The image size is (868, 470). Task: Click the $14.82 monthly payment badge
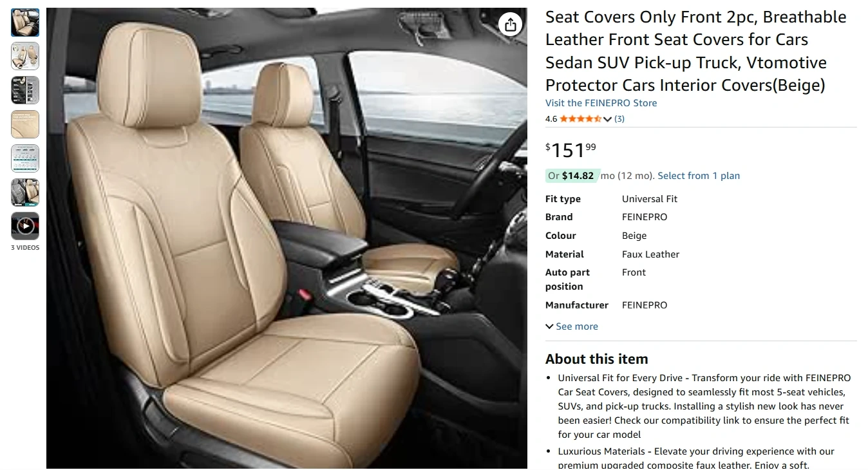pyautogui.click(x=571, y=176)
